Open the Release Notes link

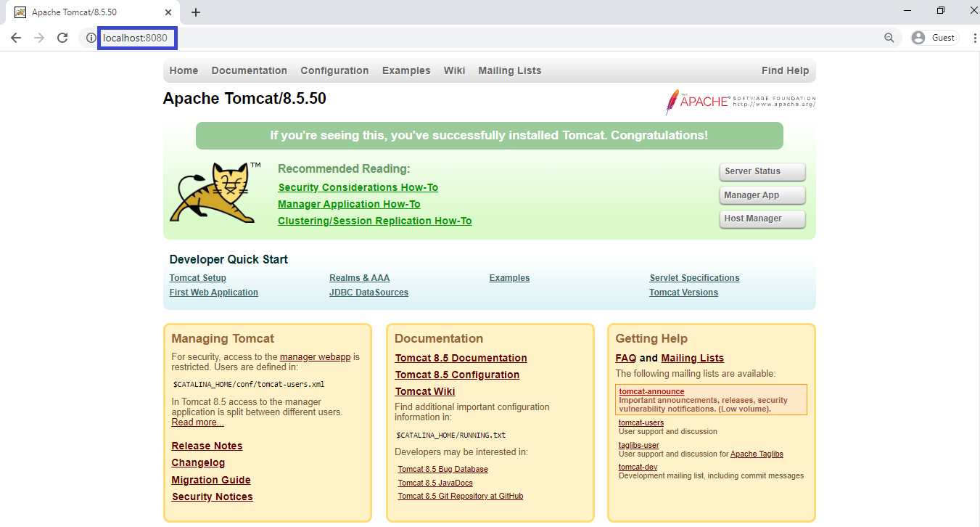tap(207, 446)
